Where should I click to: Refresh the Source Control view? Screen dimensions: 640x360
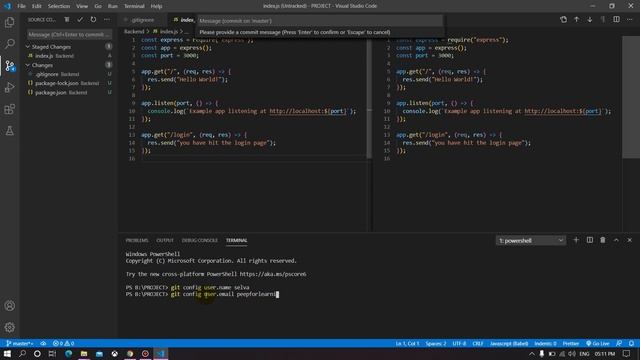tap(93, 20)
